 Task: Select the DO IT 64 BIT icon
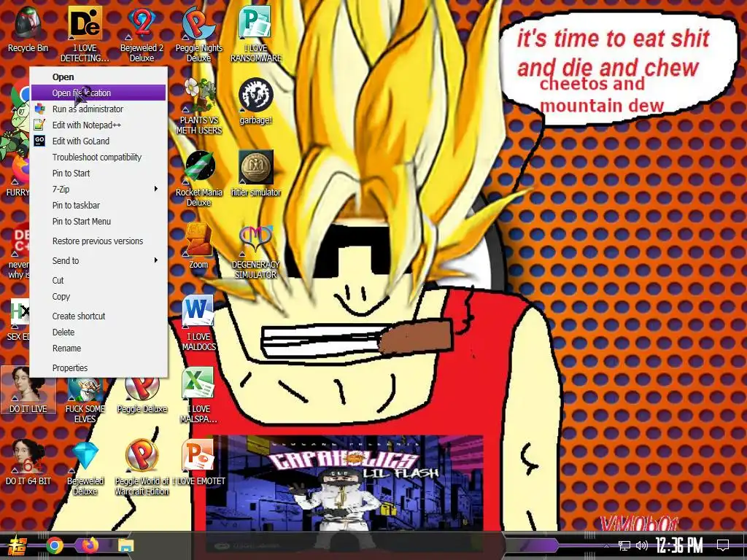(28, 463)
